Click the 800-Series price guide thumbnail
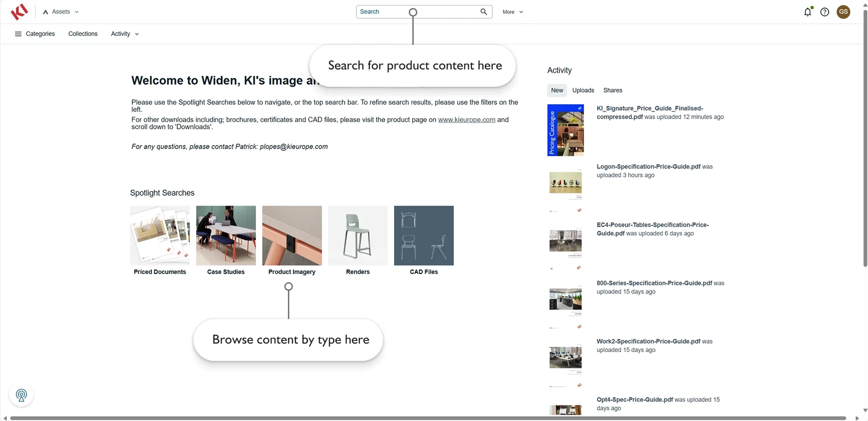 tap(566, 305)
